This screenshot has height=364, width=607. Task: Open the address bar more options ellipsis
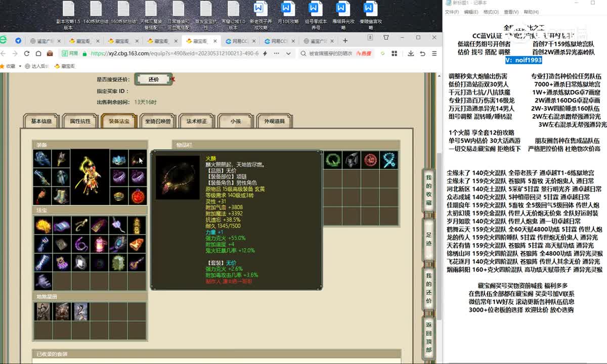(276, 54)
